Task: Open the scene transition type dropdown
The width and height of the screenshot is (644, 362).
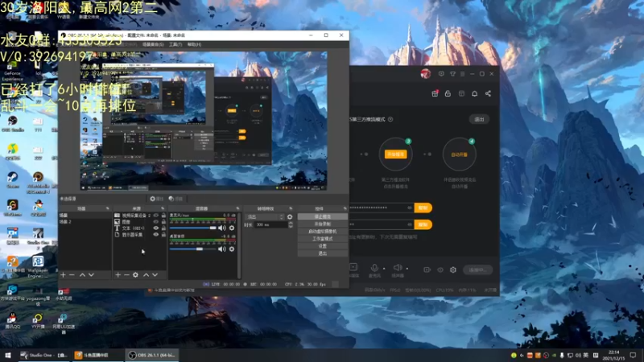Action: coord(265,216)
